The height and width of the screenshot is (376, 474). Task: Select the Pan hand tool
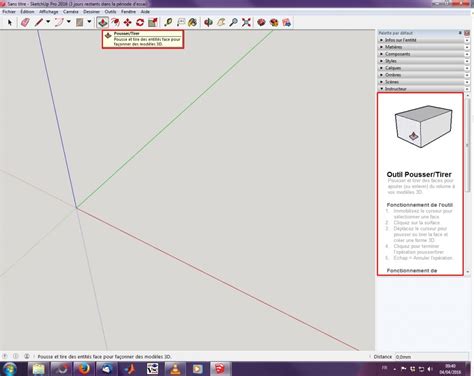tap(221, 22)
